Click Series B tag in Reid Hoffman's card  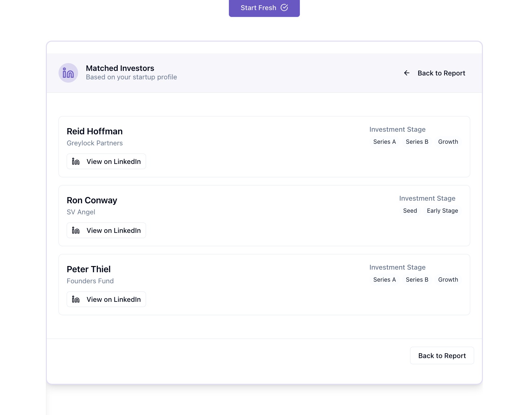pos(417,142)
